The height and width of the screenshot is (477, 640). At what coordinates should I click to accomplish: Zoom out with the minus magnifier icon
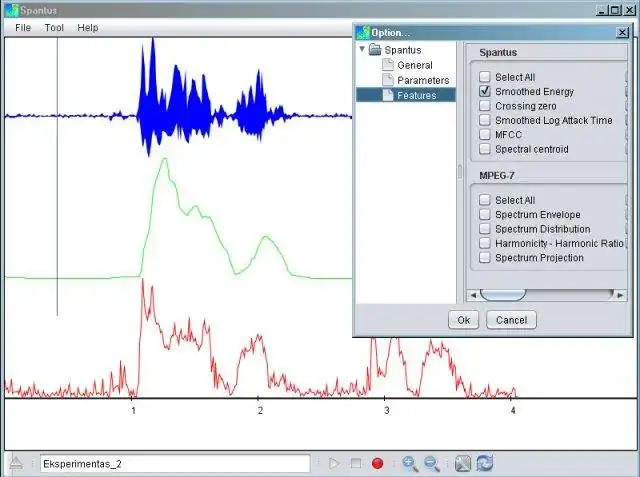431,464
